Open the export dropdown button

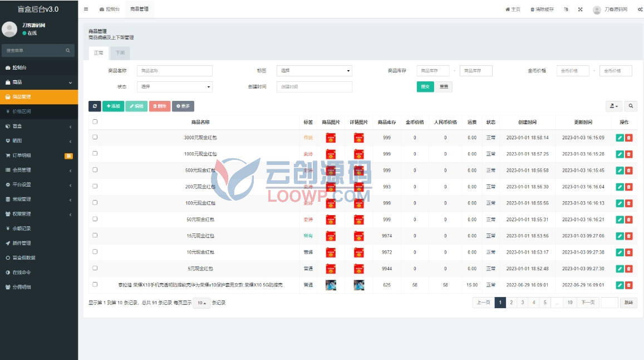pos(614,106)
